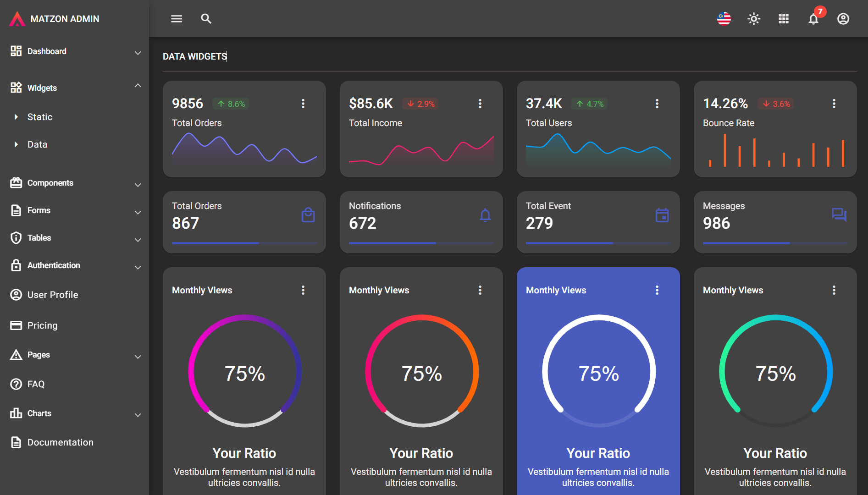Click the Documentation file icon
Viewport: 868px width, 495px height.
(x=16, y=442)
